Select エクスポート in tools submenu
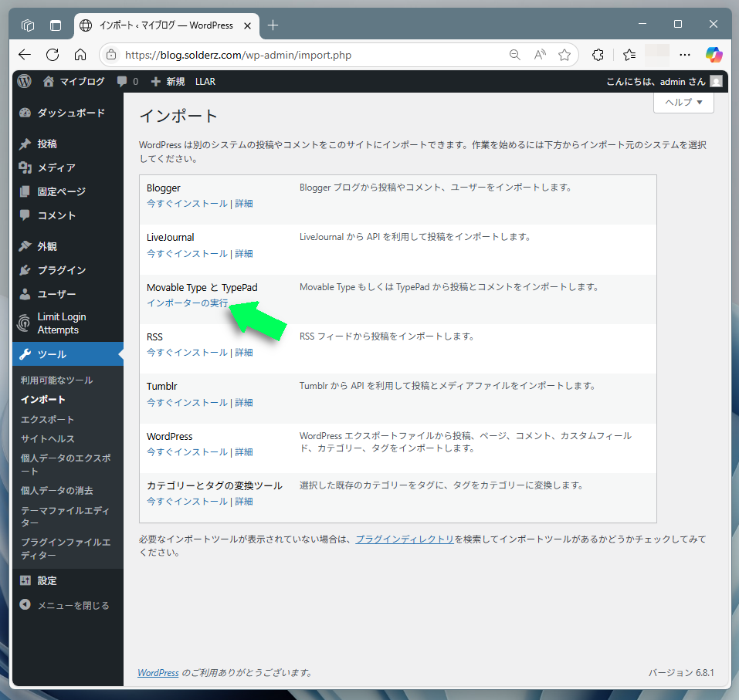The image size is (739, 700). [48, 419]
